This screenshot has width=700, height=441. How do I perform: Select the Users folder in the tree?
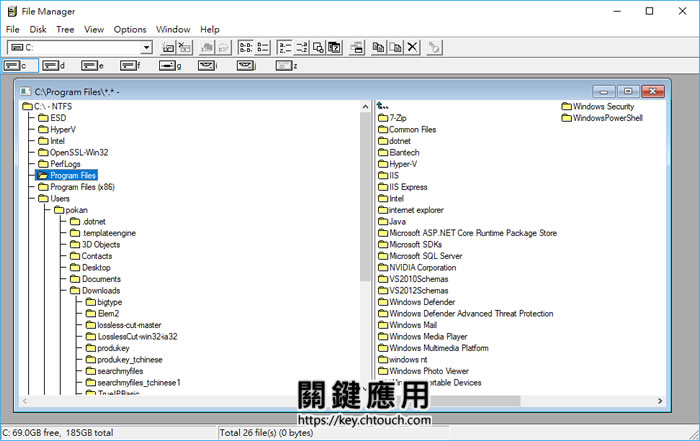coord(60,198)
